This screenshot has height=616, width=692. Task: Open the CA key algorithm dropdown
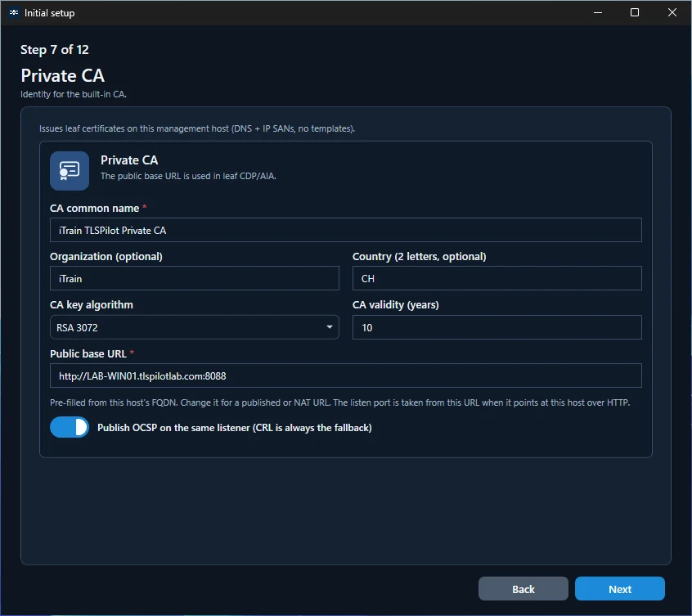pyautogui.click(x=194, y=327)
